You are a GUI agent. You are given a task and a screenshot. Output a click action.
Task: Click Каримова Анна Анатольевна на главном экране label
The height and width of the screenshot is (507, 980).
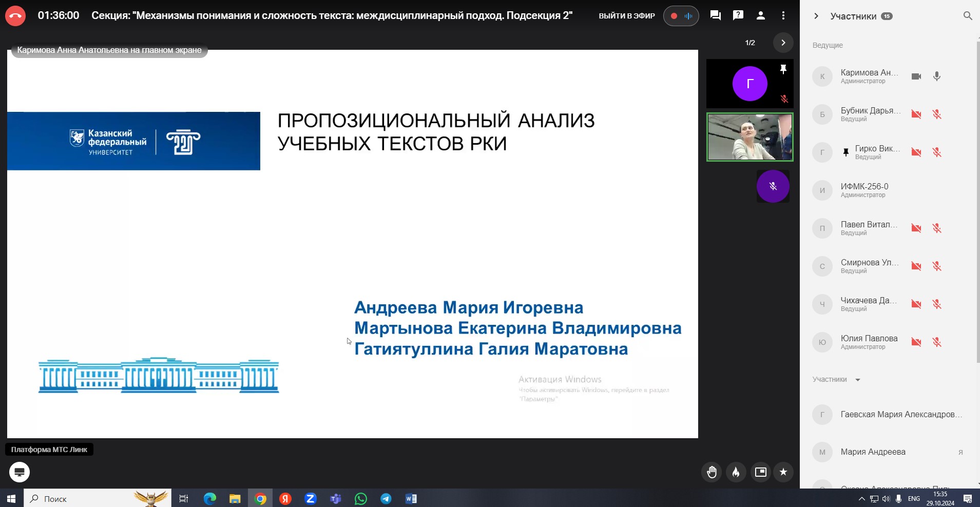click(x=109, y=50)
